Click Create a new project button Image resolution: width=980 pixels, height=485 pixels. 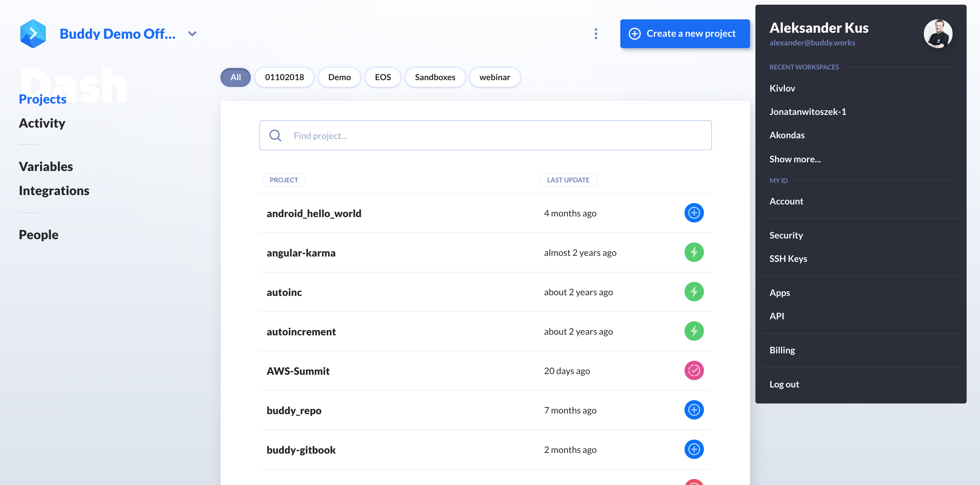click(x=685, y=34)
